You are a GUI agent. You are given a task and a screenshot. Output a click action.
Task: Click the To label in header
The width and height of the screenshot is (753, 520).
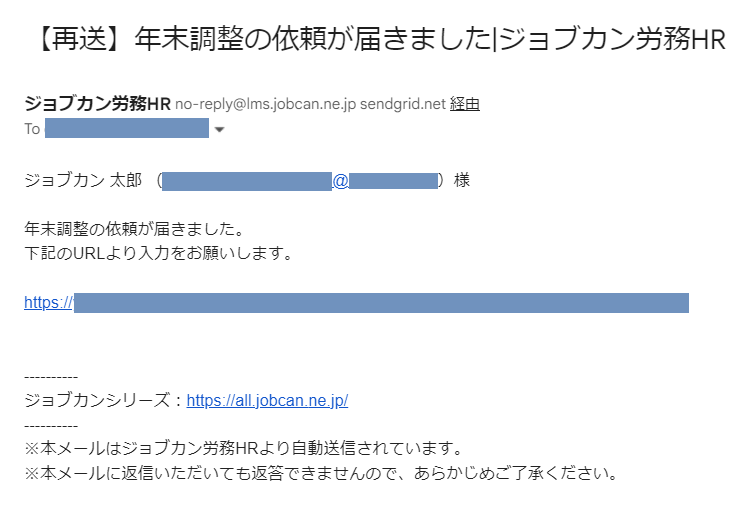32,129
